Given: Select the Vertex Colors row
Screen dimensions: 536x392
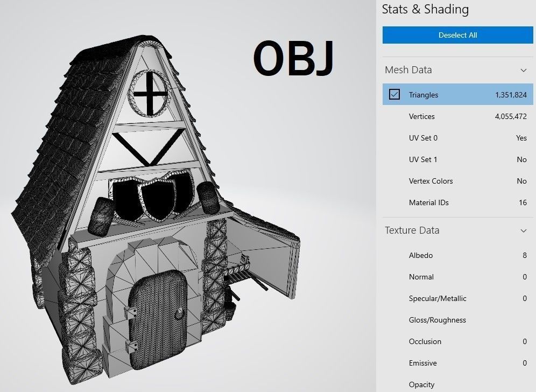Looking at the screenshot, I should point(458,181).
